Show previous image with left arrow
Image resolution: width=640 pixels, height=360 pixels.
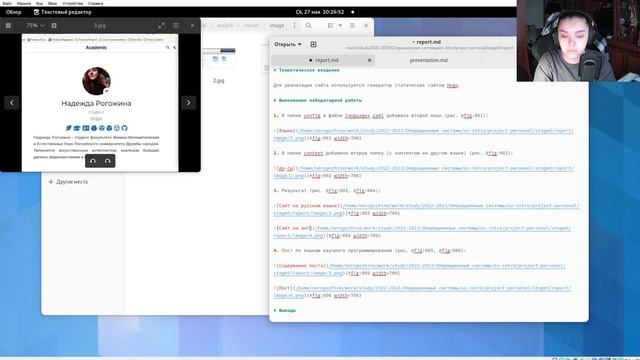point(11,102)
